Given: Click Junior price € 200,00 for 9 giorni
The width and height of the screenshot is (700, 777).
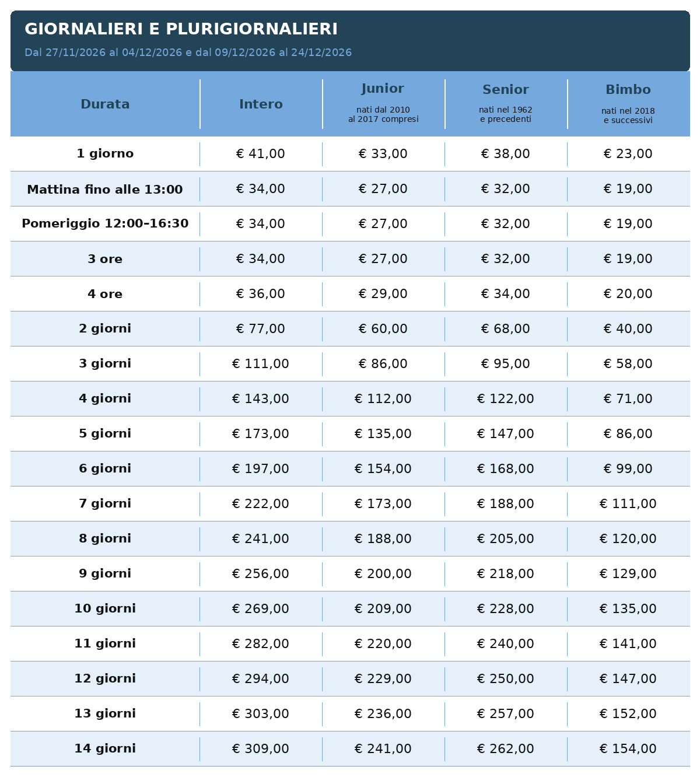Looking at the screenshot, I should coord(383,574).
